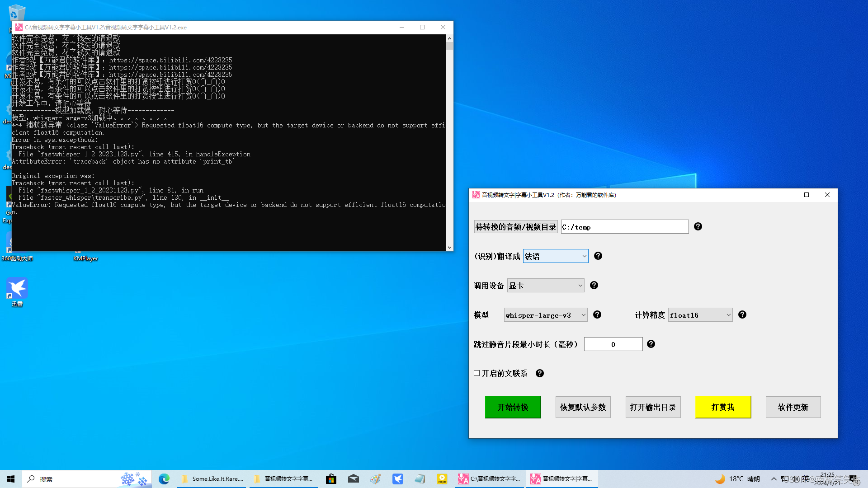The image size is (868, 488).
Task: Click help icon next to silence duration field
Action: coord(651,344)
